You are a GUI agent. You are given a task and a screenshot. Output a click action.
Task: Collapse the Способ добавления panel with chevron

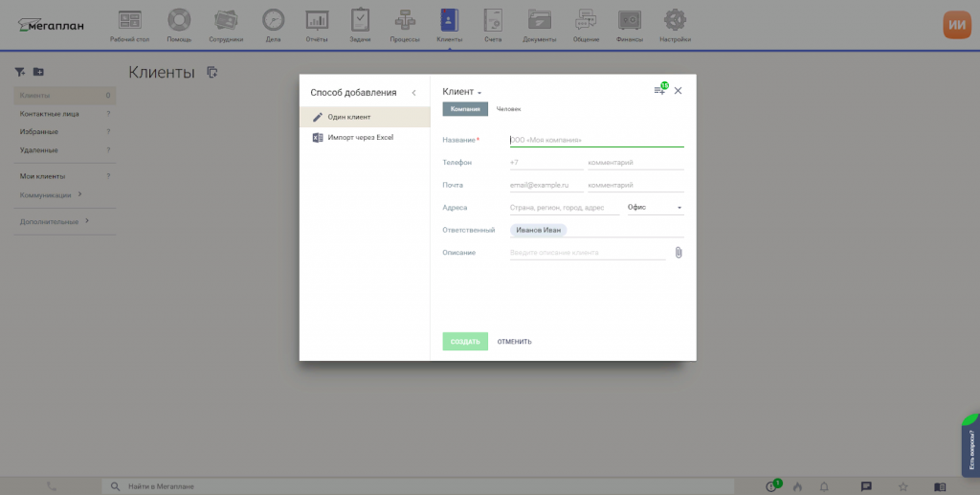click(413, 93)
